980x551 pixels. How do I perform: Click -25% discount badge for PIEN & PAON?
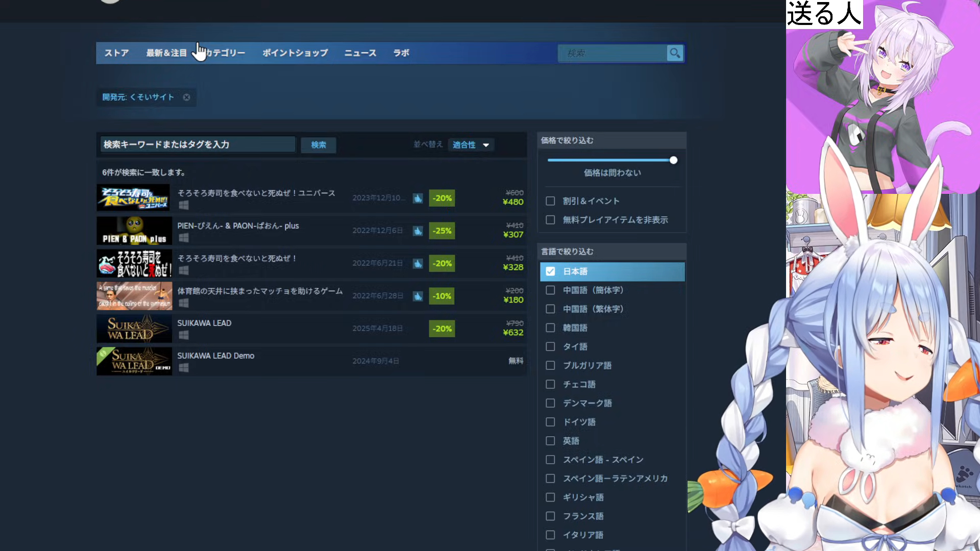(442, 231)
